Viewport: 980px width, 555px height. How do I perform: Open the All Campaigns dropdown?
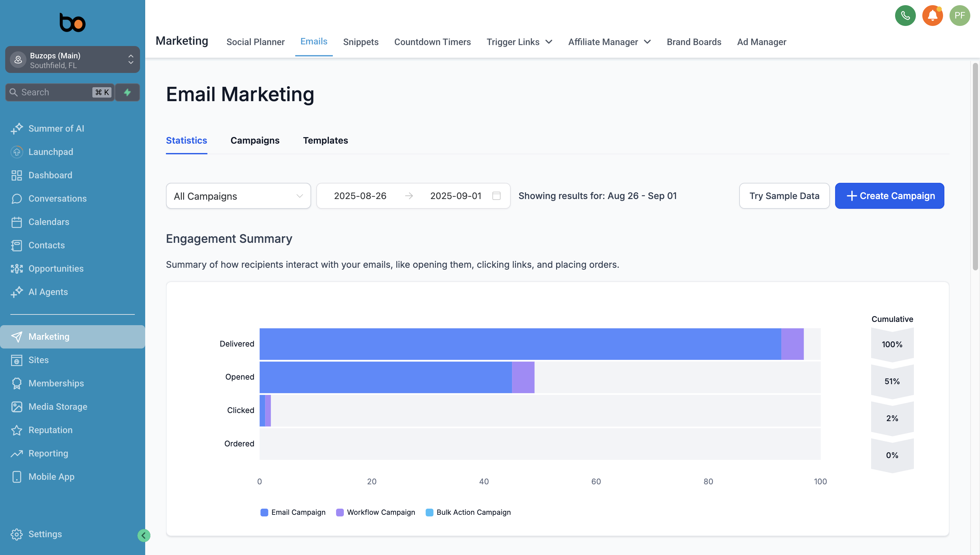point(238,196)
